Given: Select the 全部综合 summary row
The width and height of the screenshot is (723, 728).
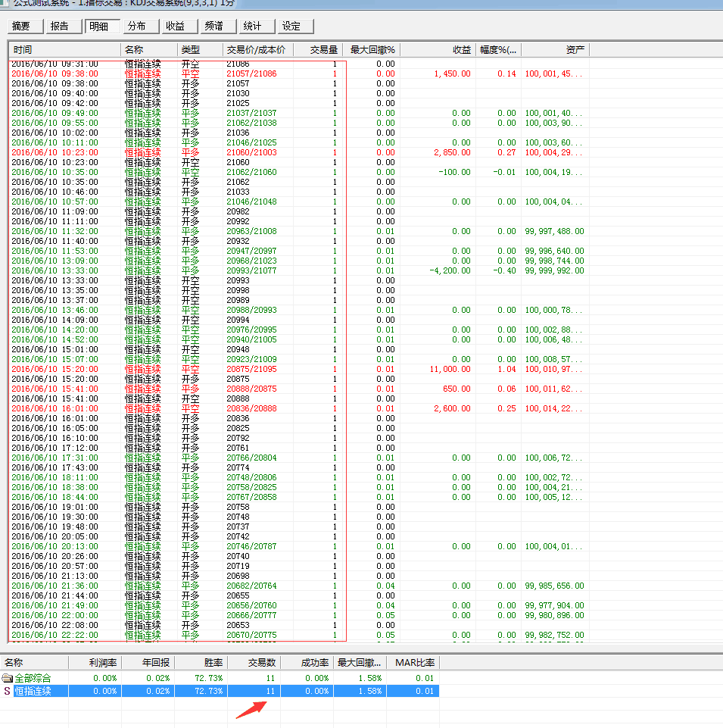Looking at the screenshot, I should [x=34, y=678].
